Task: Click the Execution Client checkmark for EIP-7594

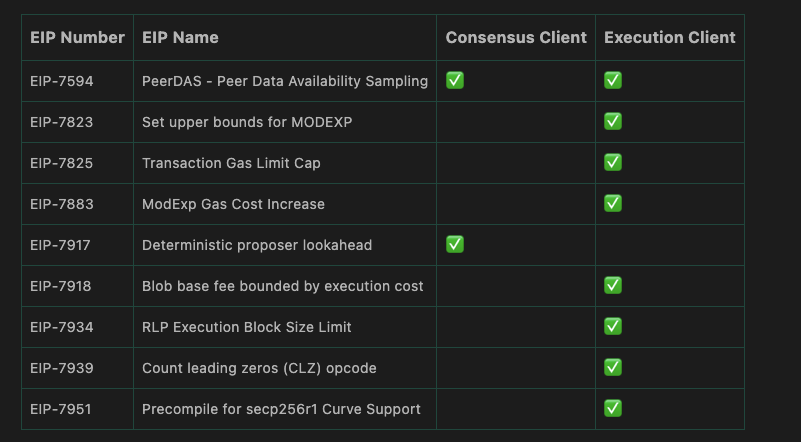Action: [613, 80]
